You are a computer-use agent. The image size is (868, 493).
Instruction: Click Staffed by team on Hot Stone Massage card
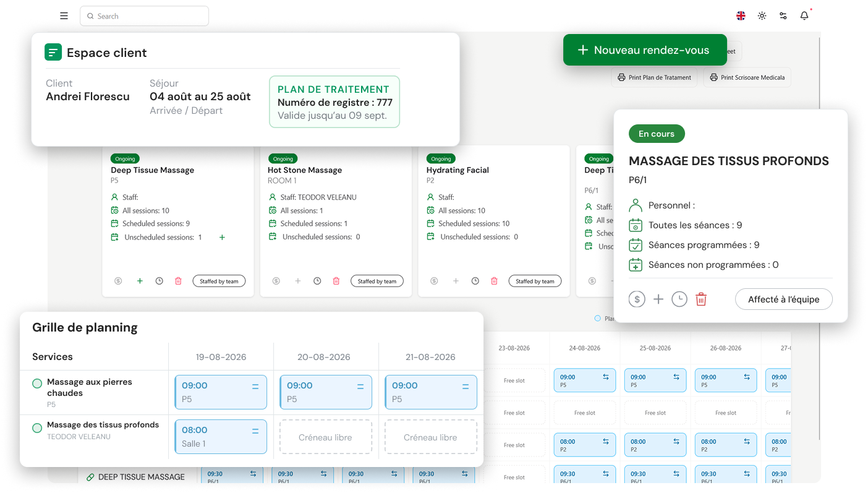click(377, 281)
